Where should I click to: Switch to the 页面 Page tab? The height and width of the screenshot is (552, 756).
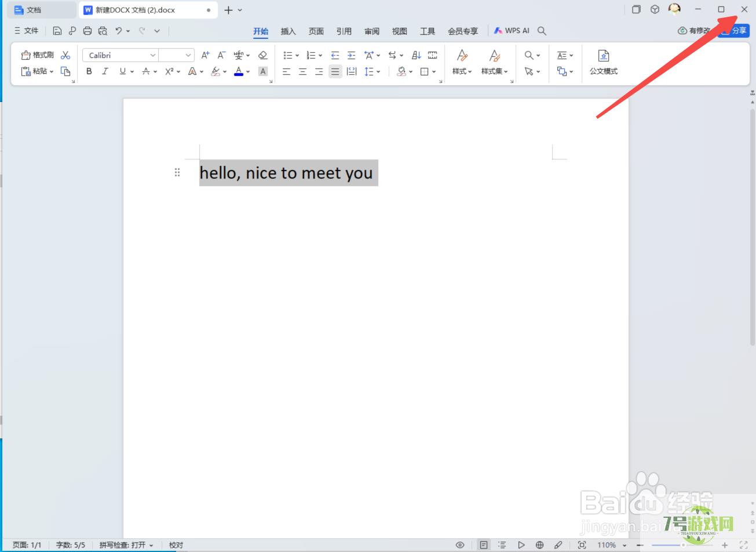pos(316,31)
